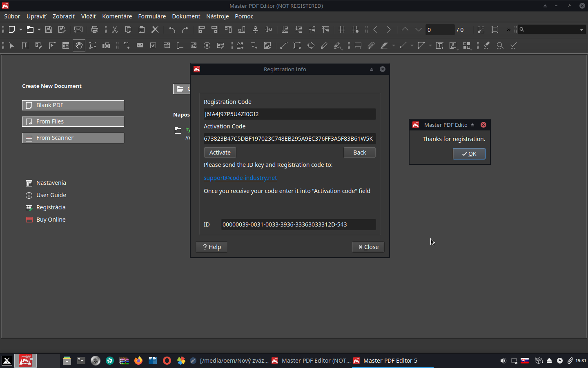This screenshot has height=368, width=588.
Task: Click the Back button
Action: click(x=360, y=153)
